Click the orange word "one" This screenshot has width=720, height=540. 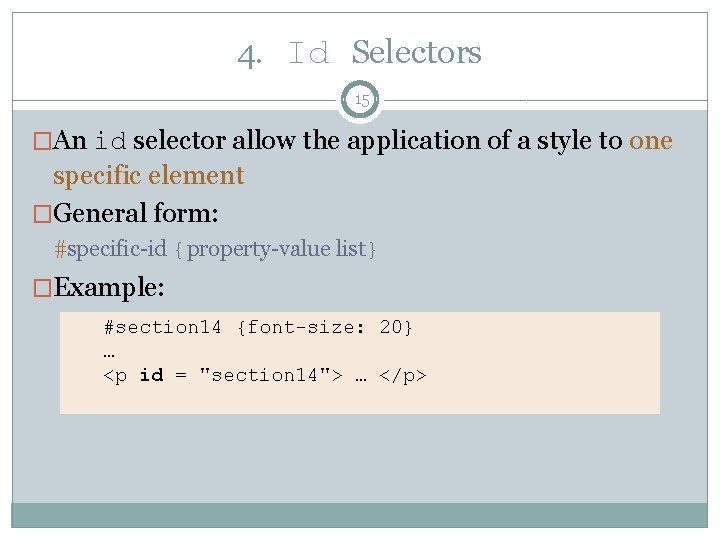[x=650, y=141]
